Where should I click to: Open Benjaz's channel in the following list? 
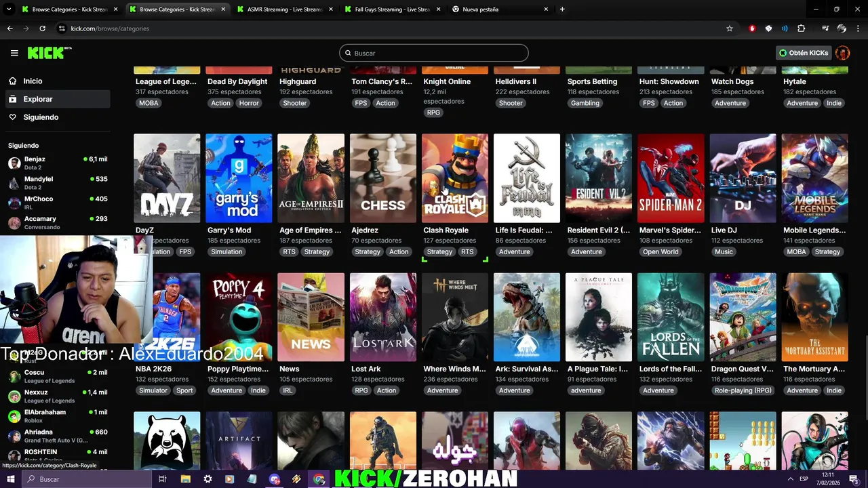[57, 163]
